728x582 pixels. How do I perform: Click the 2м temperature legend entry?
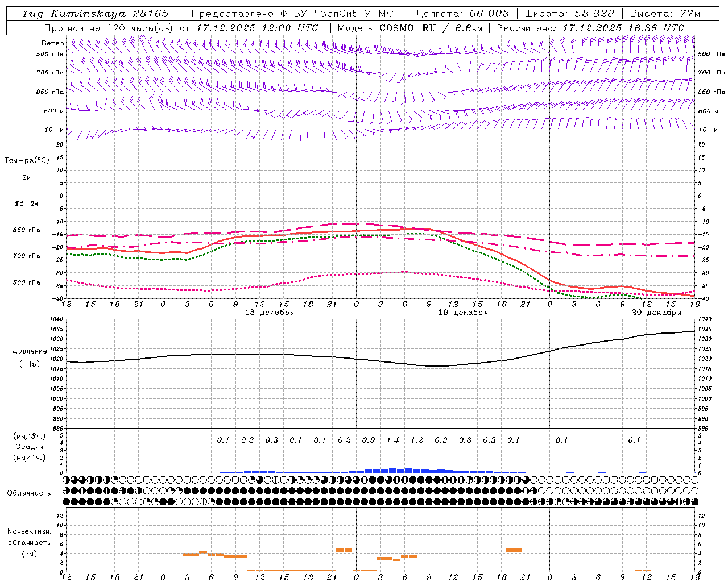pos(27,178)
